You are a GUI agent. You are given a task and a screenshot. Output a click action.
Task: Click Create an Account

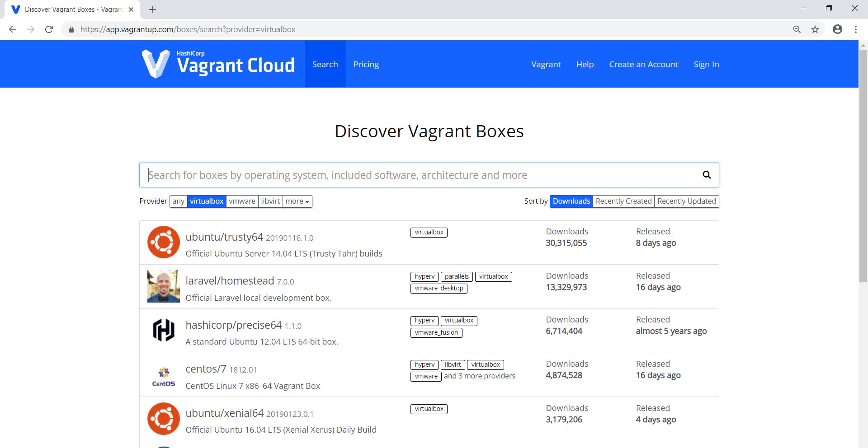(x=644, y=64)
